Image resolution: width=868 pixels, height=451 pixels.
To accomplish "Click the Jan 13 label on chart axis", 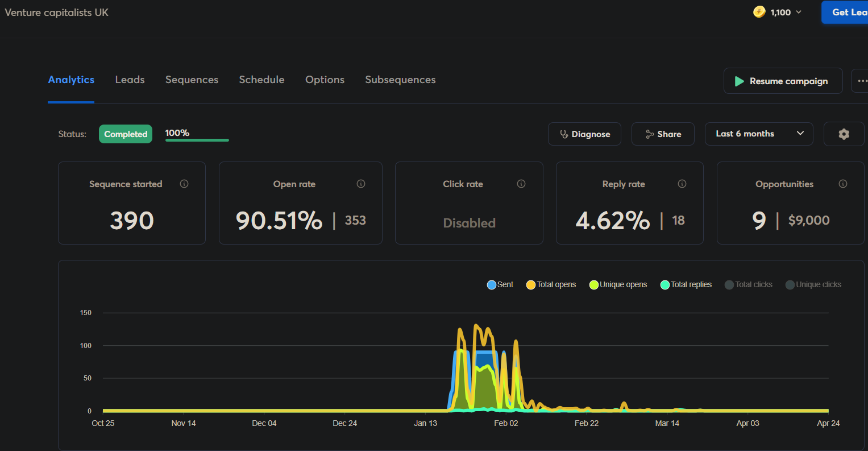I will tap(426, 423).
